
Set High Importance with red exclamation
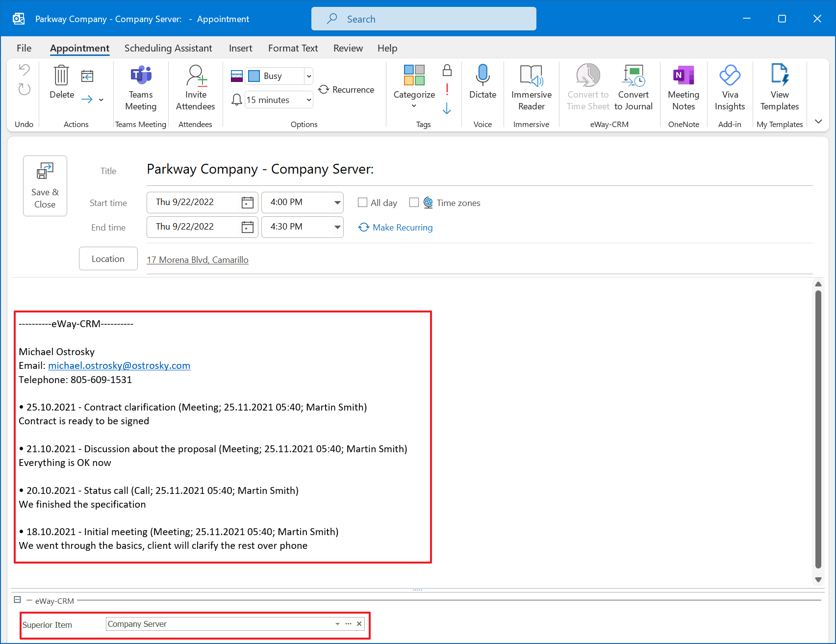(447, 89)
